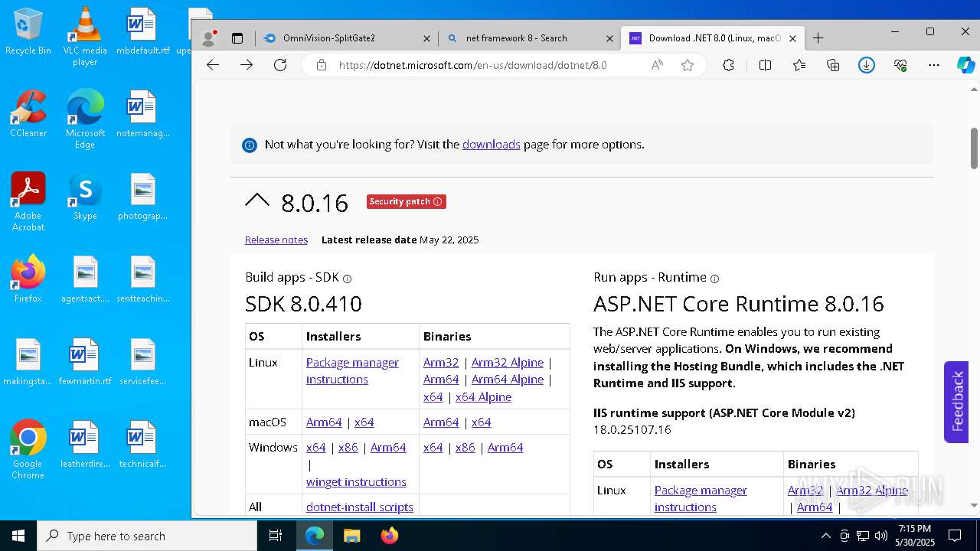This screenshot has height=551, width=980.
Task: Download SDK Windows x64 installer
Action: click(x=316, y=448)
